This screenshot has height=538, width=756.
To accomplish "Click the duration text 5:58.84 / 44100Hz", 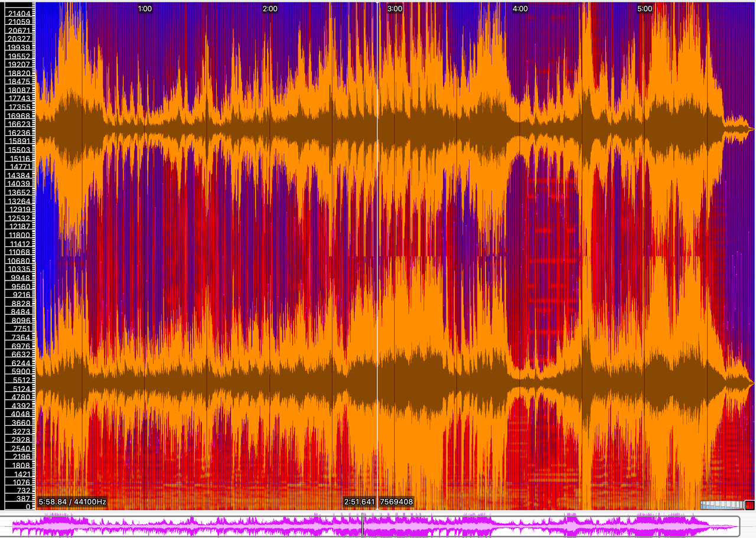I will pyautogui.click(x=73, y=502).
